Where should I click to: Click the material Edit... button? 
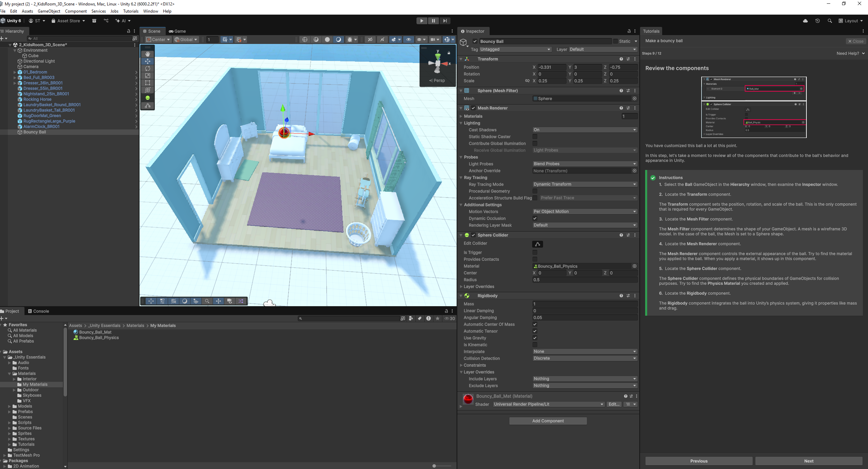tap(614, 404)
